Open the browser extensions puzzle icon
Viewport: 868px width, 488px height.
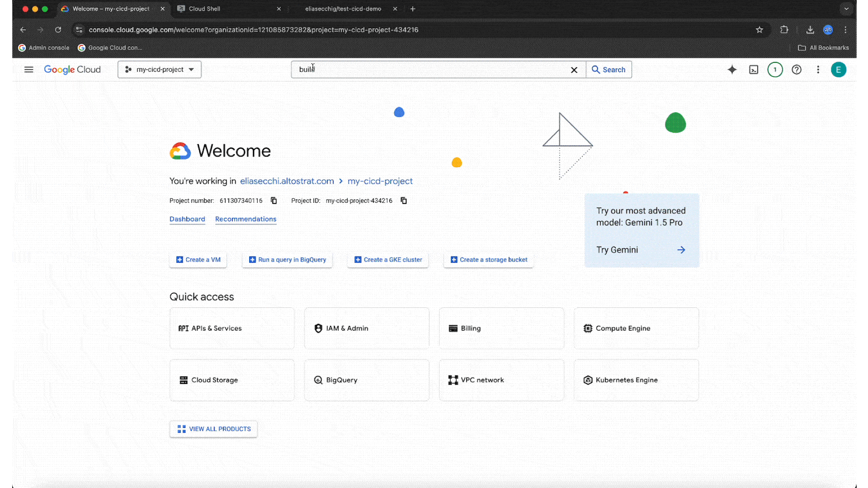[784, 30]
